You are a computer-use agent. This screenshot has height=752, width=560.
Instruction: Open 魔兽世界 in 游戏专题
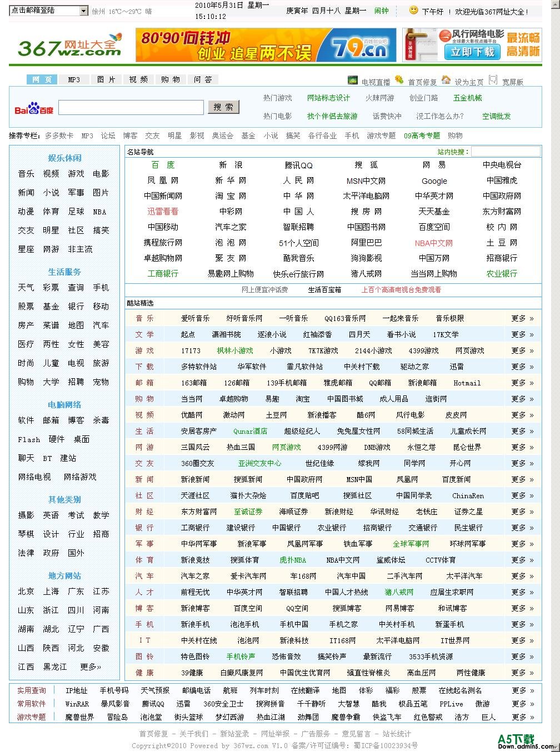click(x=79, y=718)
